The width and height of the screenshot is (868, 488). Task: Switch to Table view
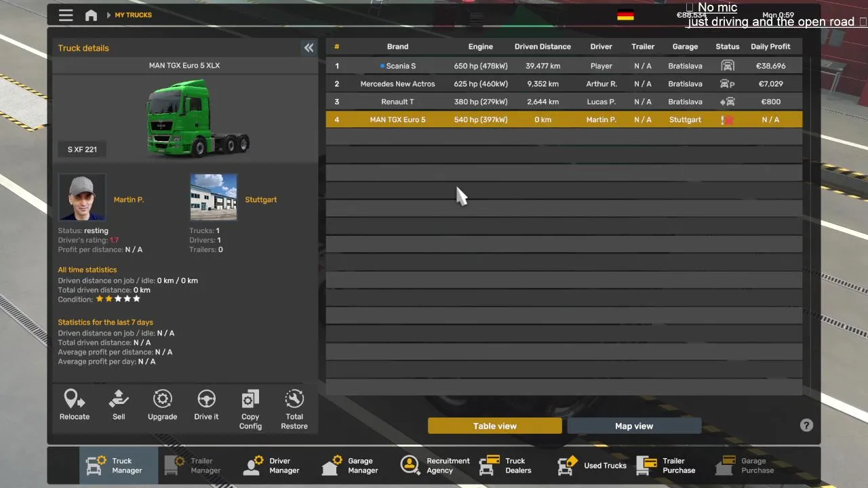coord(495,426)
